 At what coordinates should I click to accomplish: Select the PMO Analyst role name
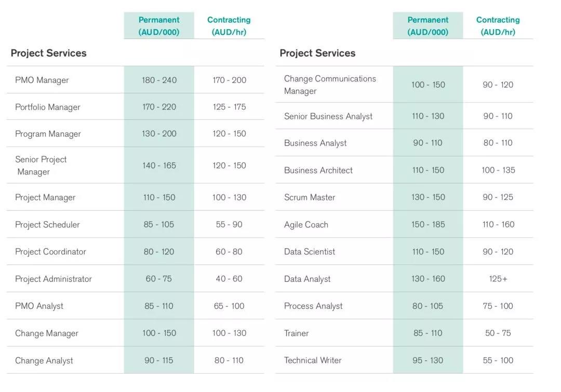(39, 306)
